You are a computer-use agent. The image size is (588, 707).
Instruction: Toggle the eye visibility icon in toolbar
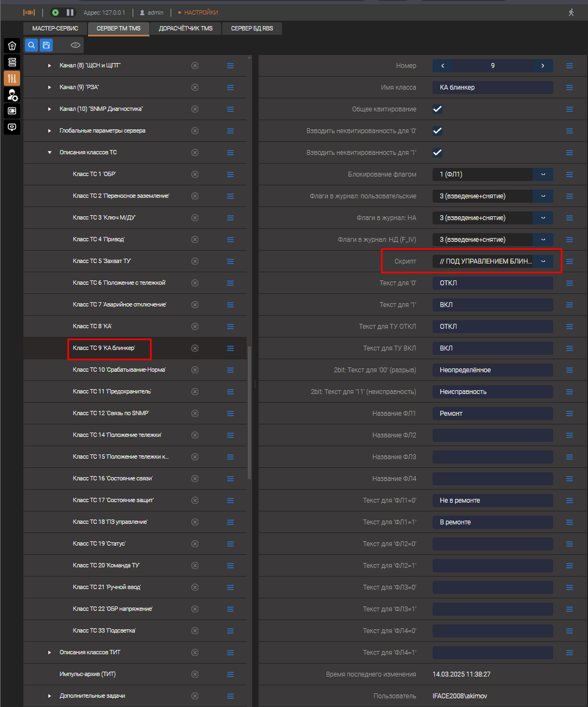point(76,45)
